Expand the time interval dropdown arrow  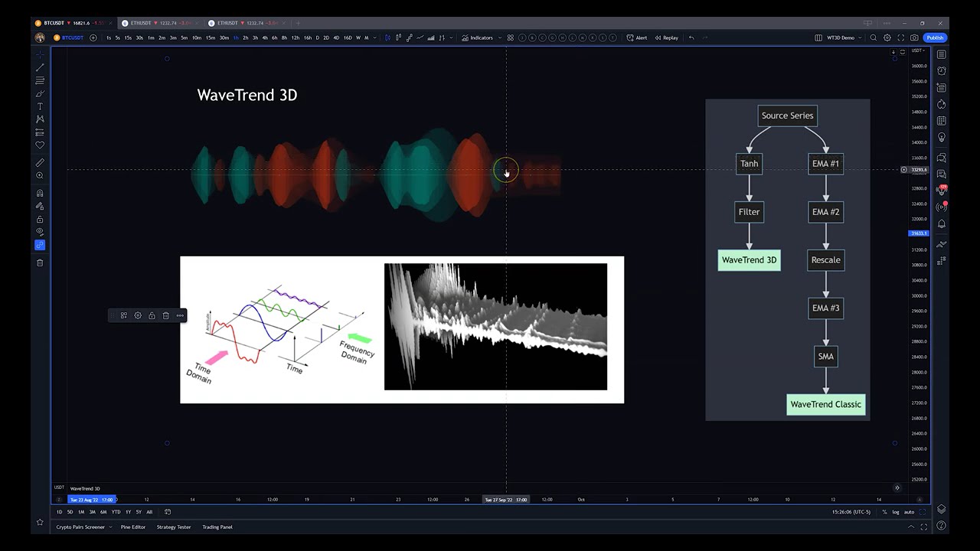[374, 37]
